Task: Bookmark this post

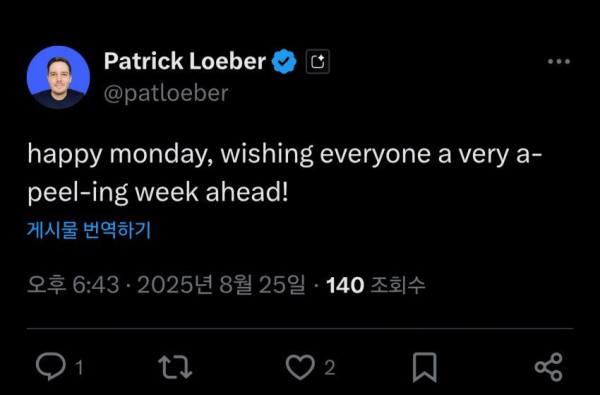Action: click(x=424, y=367)
